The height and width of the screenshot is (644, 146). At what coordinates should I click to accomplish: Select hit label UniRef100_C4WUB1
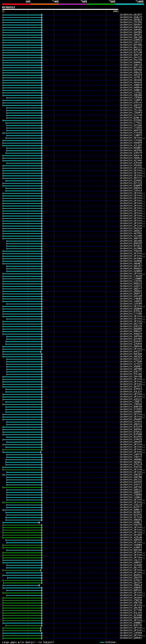coord(131,299)
